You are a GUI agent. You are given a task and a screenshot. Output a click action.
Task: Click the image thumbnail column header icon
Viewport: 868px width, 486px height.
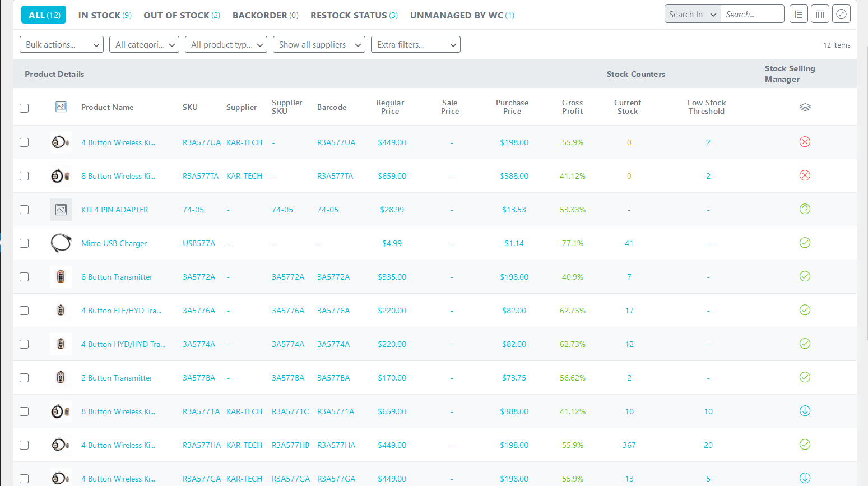61,107
